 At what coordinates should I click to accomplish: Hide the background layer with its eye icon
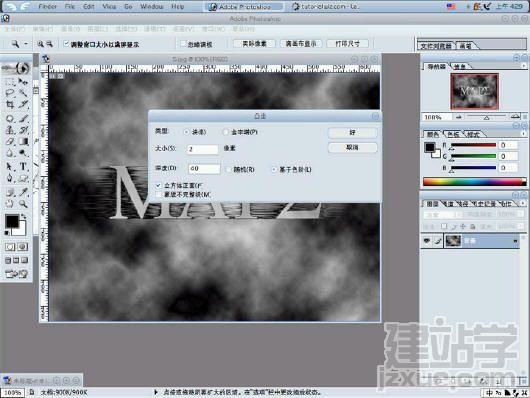click(x=427, y=241)
